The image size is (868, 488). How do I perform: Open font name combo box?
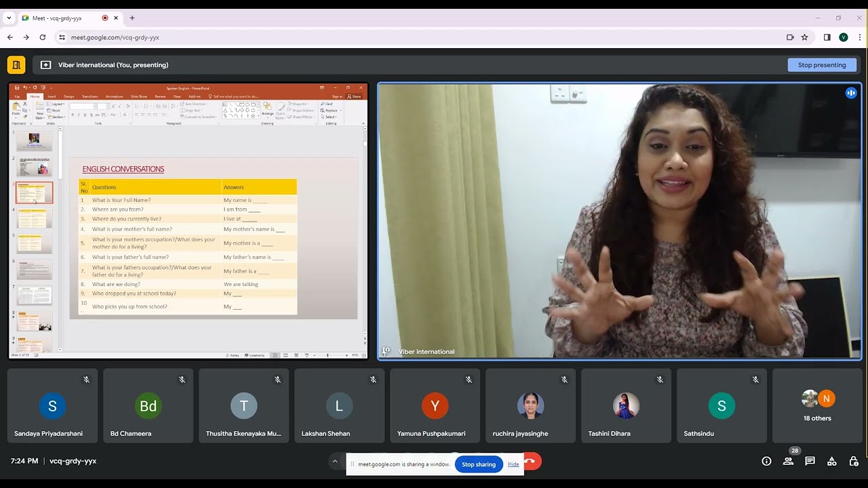coord(83,106)
